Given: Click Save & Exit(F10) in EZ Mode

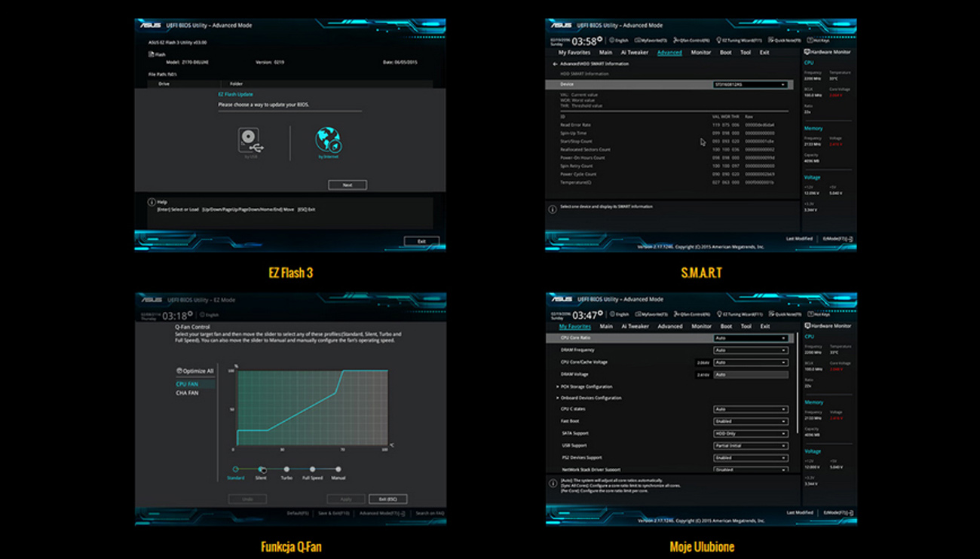Looking at the screenshot, I should [x=334, y=513].
